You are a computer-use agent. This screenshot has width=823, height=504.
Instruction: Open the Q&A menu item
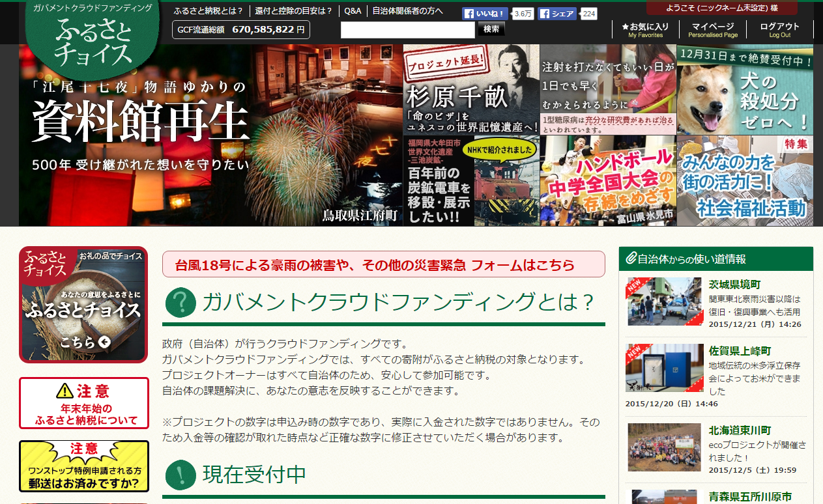tap(353, 11)
